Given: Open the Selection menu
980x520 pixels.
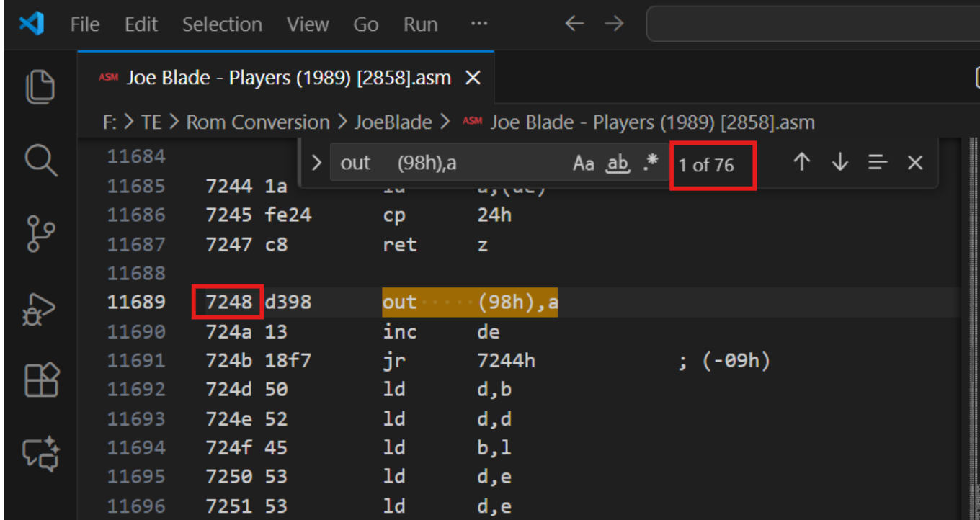Looking at the screenshot, I should [x=222, y=24].
